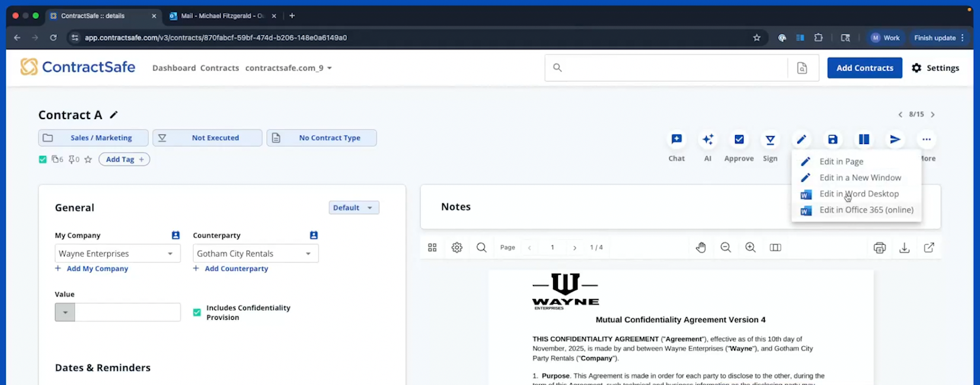
Task: Click the Sign icon
Action: pos(770,140)
